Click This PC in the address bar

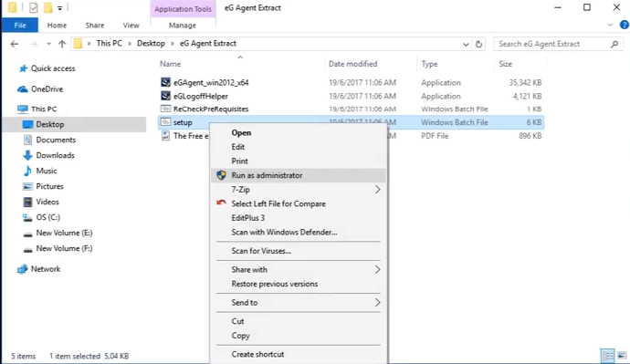click(110, 44)
